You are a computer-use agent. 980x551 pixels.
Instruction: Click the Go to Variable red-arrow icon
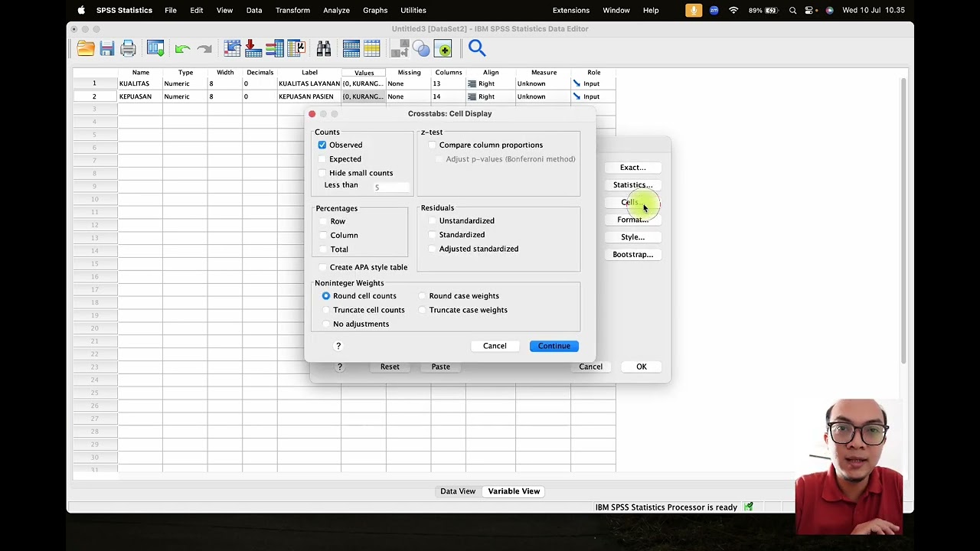[253, 49]
